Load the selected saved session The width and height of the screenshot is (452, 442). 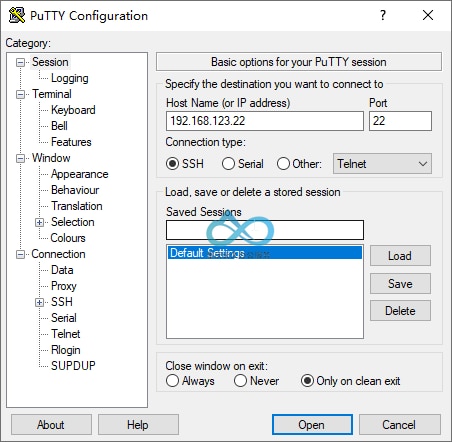400,256
